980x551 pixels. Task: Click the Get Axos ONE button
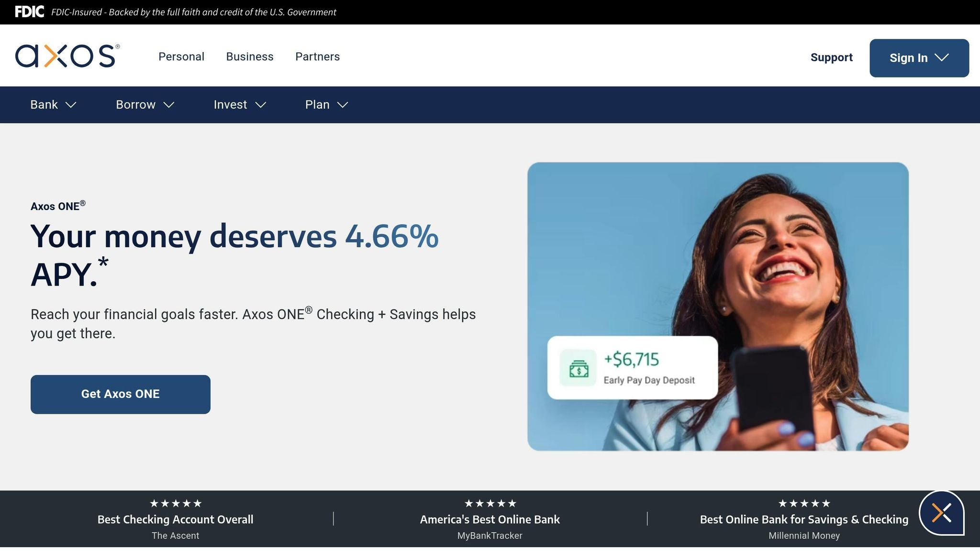coord(121,394)
